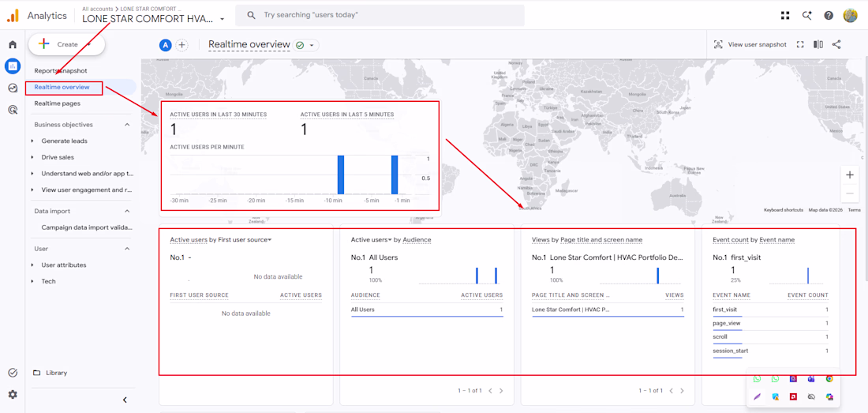Click the Chrome icon in the tray popup
Screen dimensions: 868x413
point(829,379)
